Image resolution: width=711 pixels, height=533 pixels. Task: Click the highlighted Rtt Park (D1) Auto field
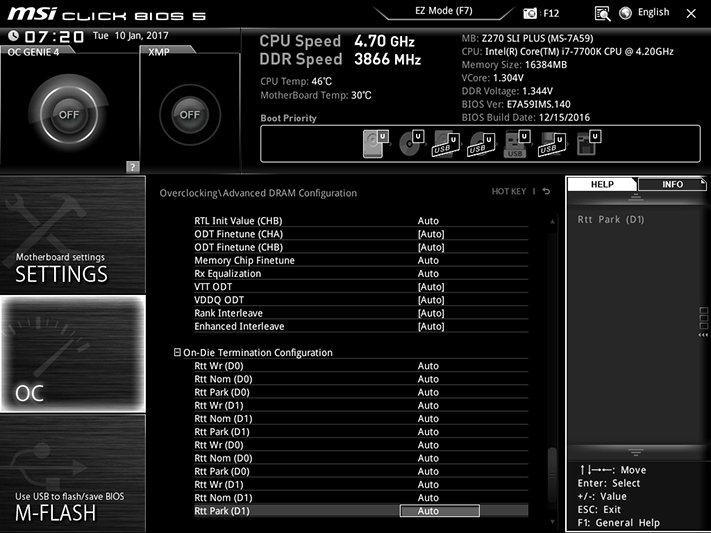pyautogui.click(x=439, y=511)
